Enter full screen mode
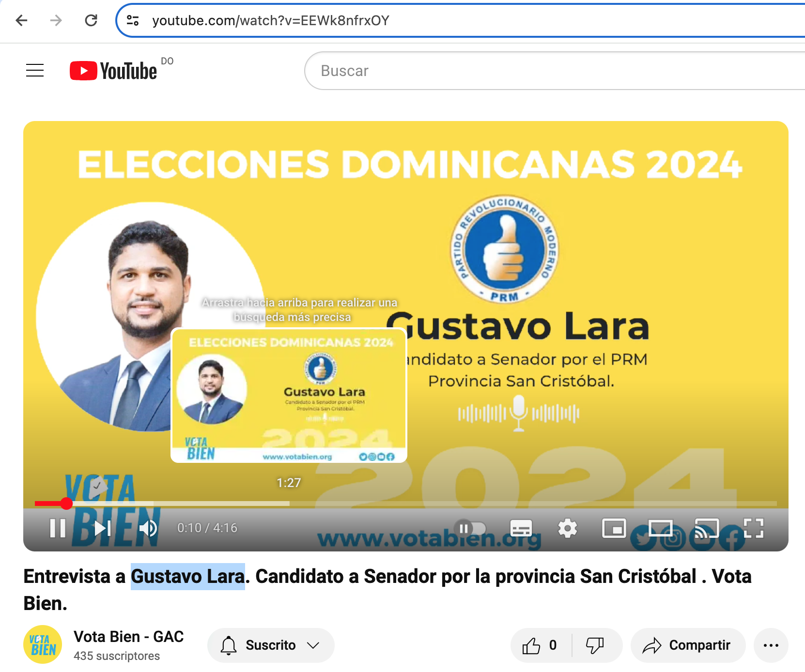 pyautogui.click(x=753, y=528)
